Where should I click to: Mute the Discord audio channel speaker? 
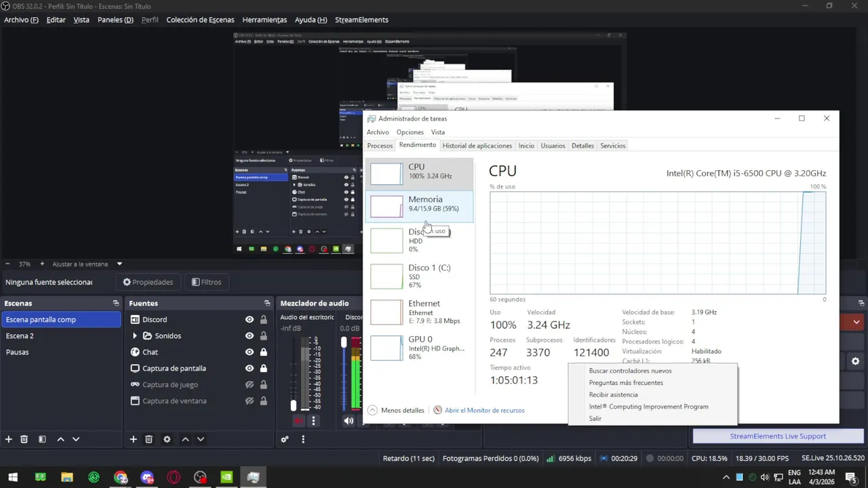click(349, 421)
